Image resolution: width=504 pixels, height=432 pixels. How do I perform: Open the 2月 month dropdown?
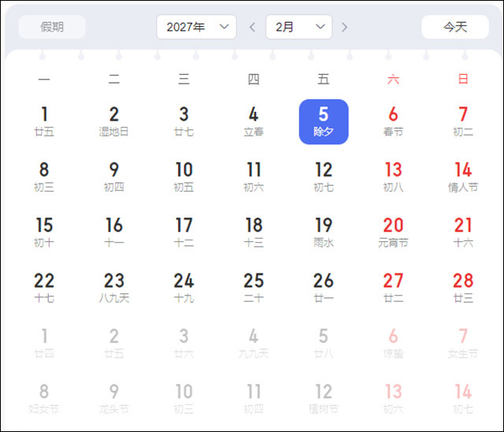299,27
